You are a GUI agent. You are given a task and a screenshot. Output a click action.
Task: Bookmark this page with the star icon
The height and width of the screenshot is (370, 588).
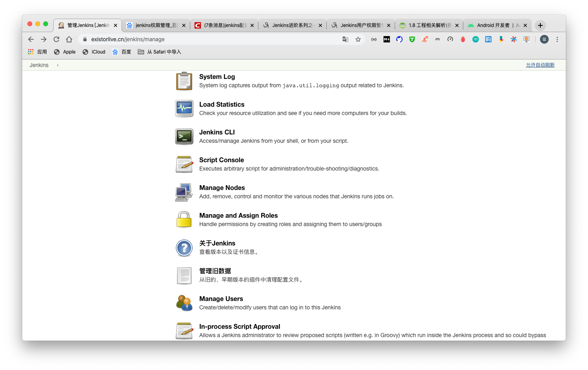tap(358, 39)
